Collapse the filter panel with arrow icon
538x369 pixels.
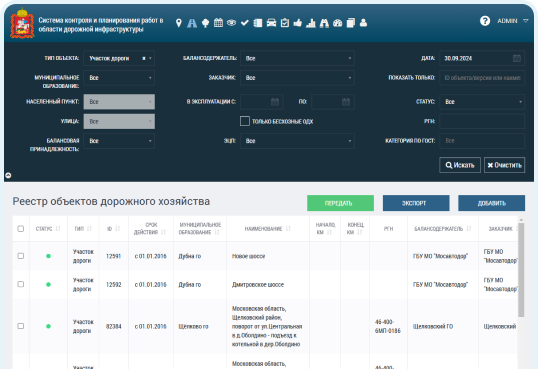click(8, 175)
